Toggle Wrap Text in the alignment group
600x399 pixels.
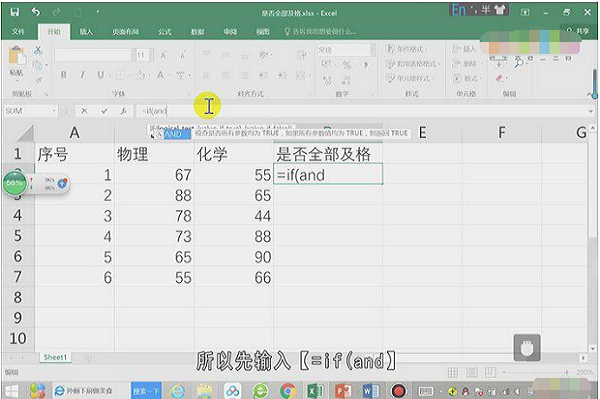tap(301, 55)
